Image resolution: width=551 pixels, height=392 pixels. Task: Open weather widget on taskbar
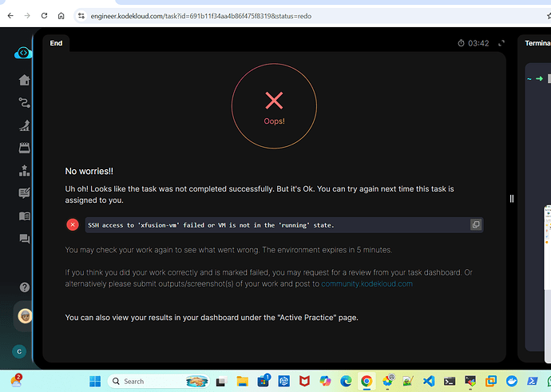pyautogui.click(x=16, y=381)
